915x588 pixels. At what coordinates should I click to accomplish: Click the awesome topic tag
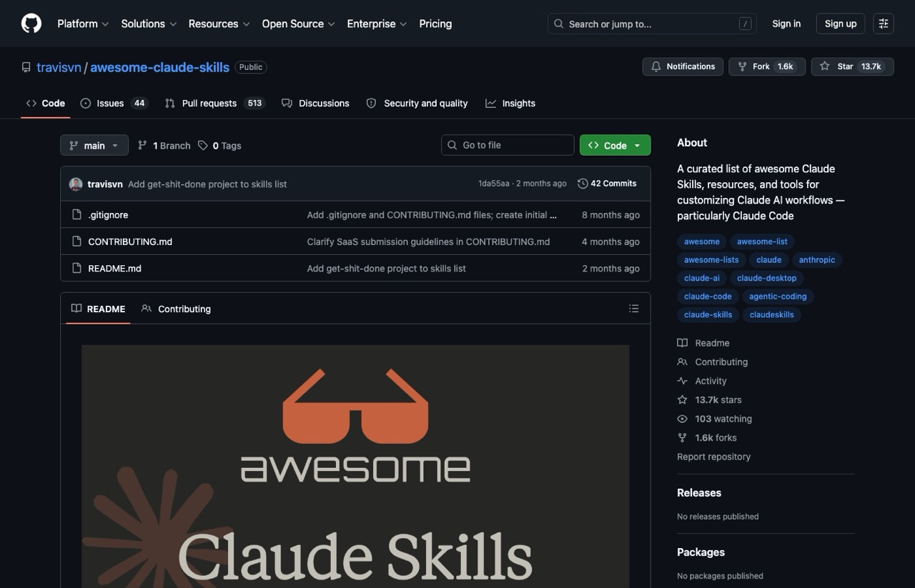pyautogui.click(x=702, y=241)
